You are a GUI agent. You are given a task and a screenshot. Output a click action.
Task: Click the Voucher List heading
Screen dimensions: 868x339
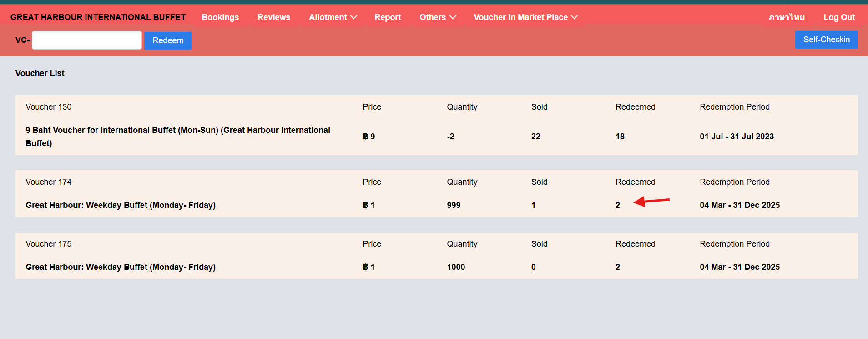pos(40,73)
